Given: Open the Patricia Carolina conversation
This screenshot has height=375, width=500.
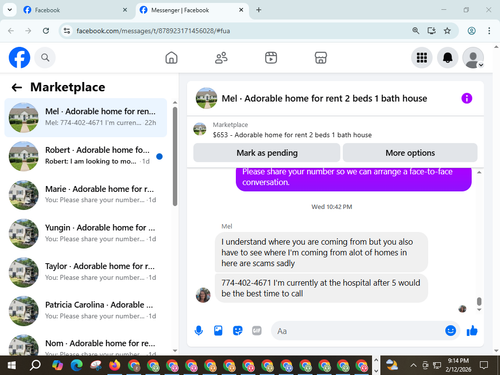Looking at the screenshot, I should (86, 311).
